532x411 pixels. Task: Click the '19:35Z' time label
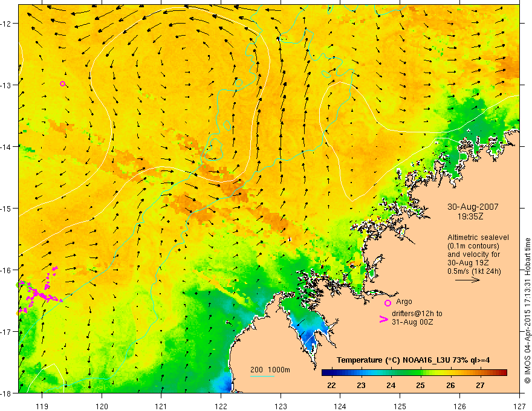(x=470, y=216)
